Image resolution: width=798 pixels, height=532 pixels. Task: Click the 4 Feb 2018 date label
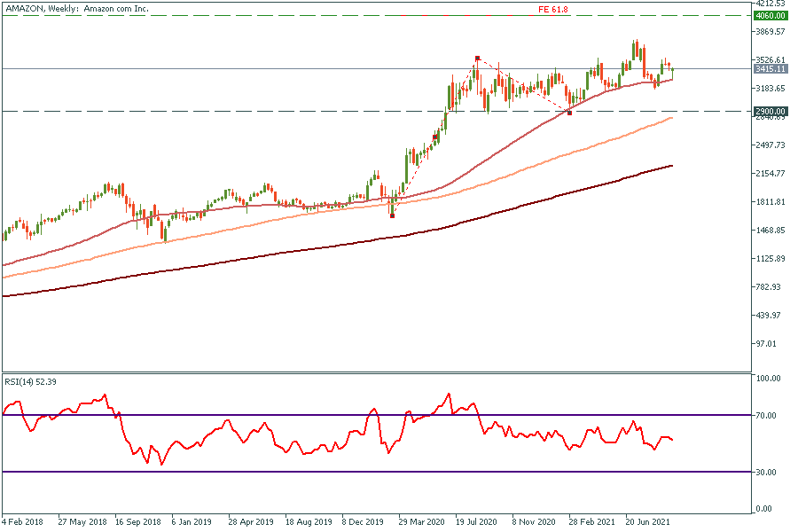pyautogui.click(x=25, y=523)
